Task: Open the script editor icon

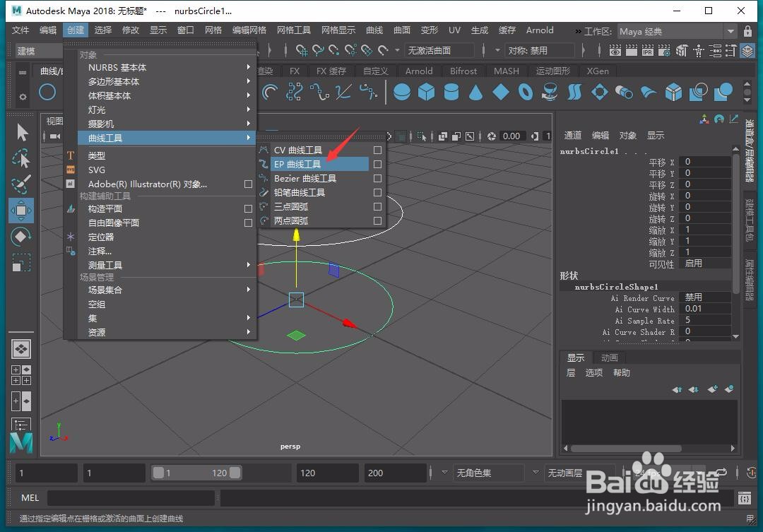Action: point(744,498)
